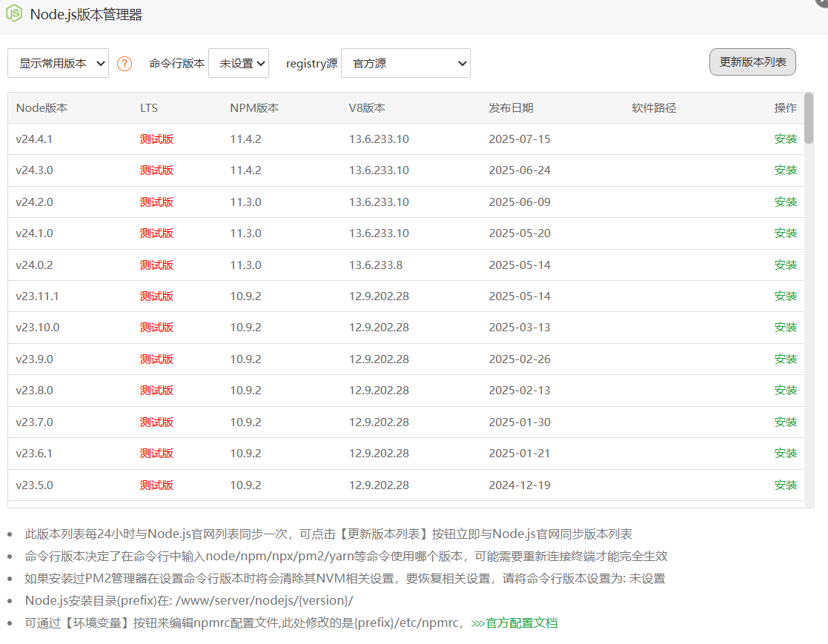Click release date 2024-12-19
This screenshot has height=644, width=828.
point(520,485)
